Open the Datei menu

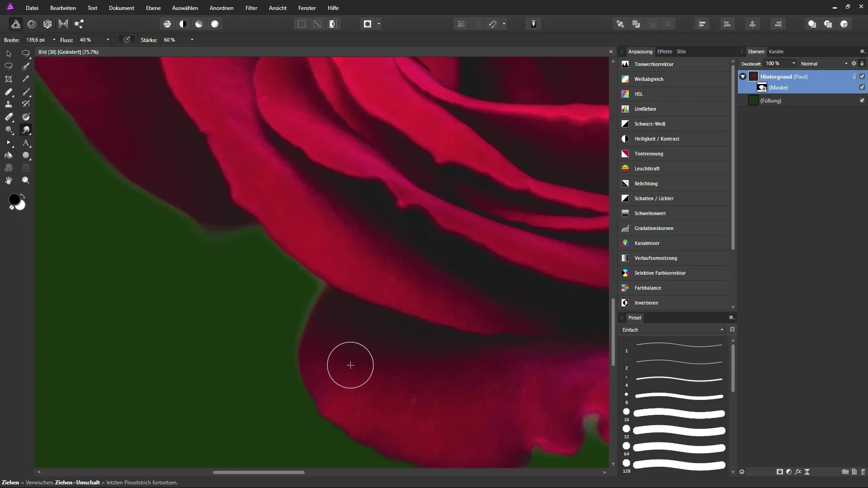(32, 8)
